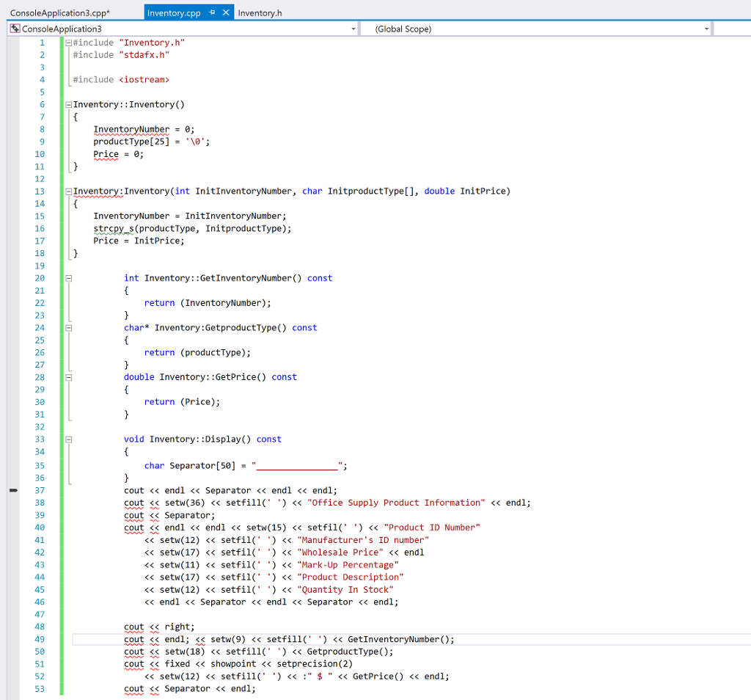Click return (Price) statement
Viewport: 751px width, 700px height.
pos(182,402)
